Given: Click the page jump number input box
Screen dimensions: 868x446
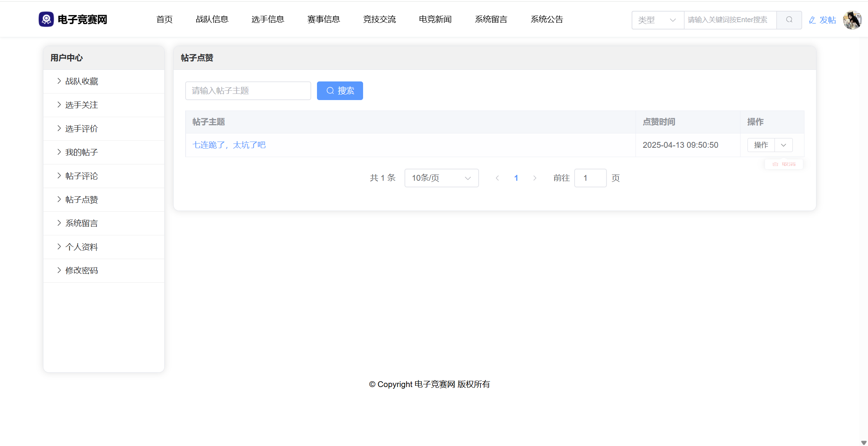Looking at the screenshot, I should [x=590, y=178].
